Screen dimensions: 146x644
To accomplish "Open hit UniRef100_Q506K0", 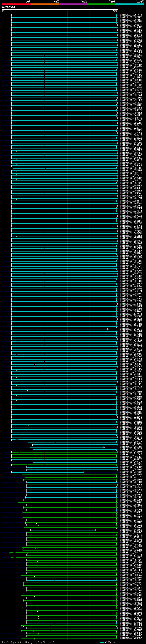I will tap(131, 20).
